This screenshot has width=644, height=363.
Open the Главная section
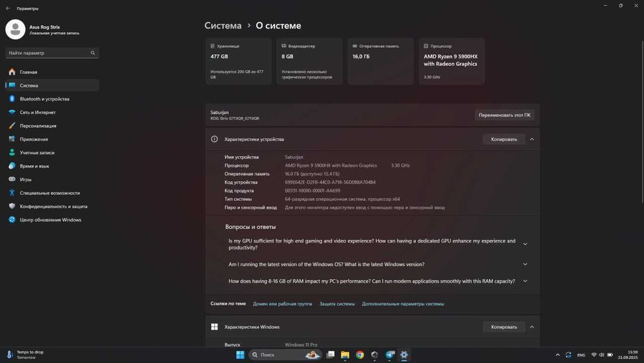click(x=52, y=72)
